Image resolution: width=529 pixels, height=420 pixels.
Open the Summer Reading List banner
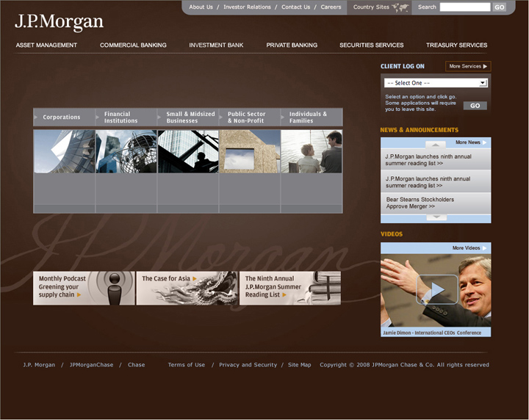(x=290, y=289)
